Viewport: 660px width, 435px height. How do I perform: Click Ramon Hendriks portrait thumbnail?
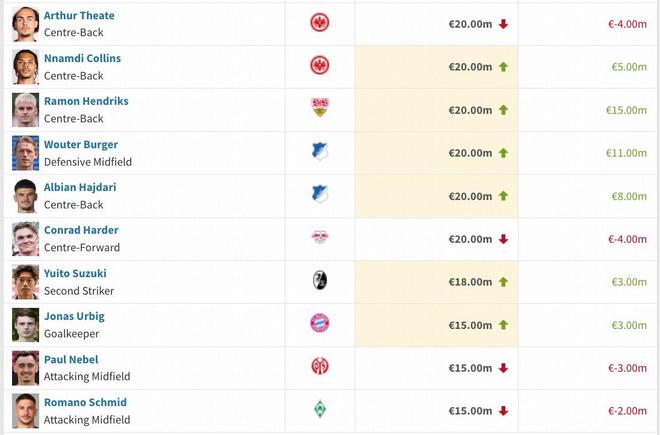25,109
